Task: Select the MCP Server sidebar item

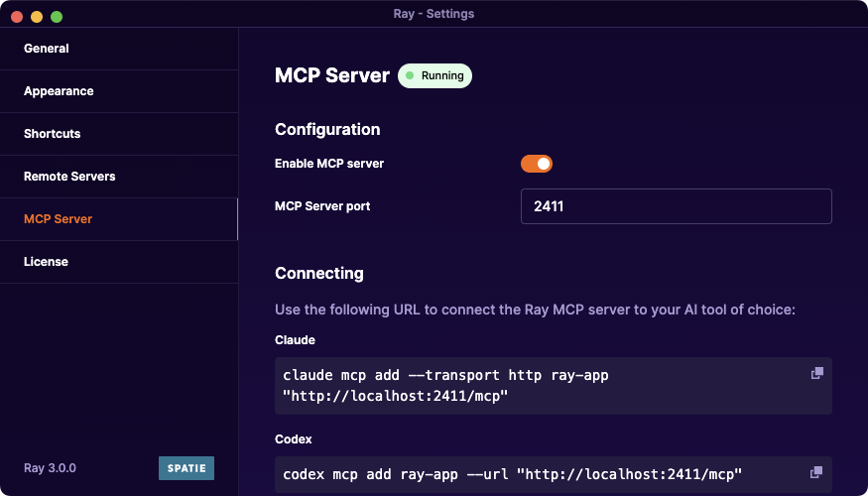Action: pos(119,219)
